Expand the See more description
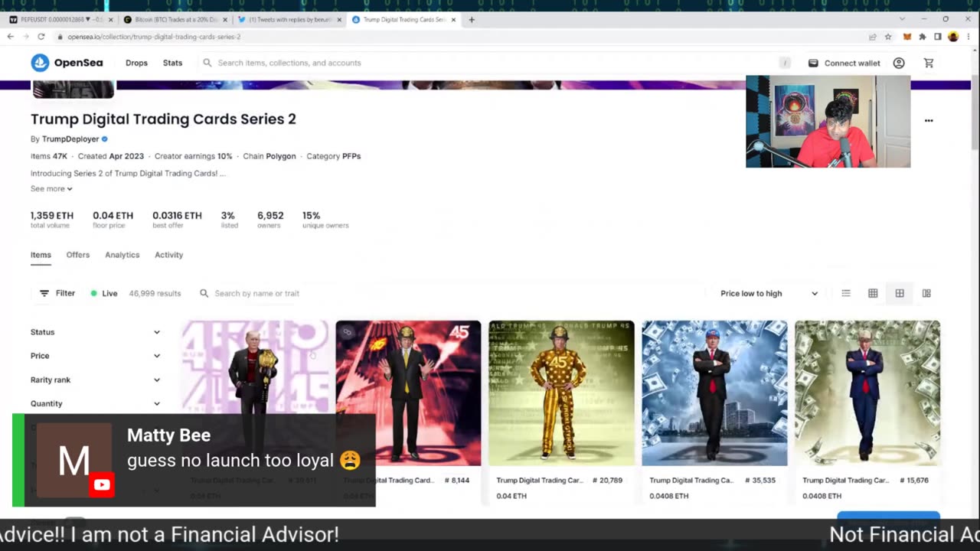 (51, 188)
